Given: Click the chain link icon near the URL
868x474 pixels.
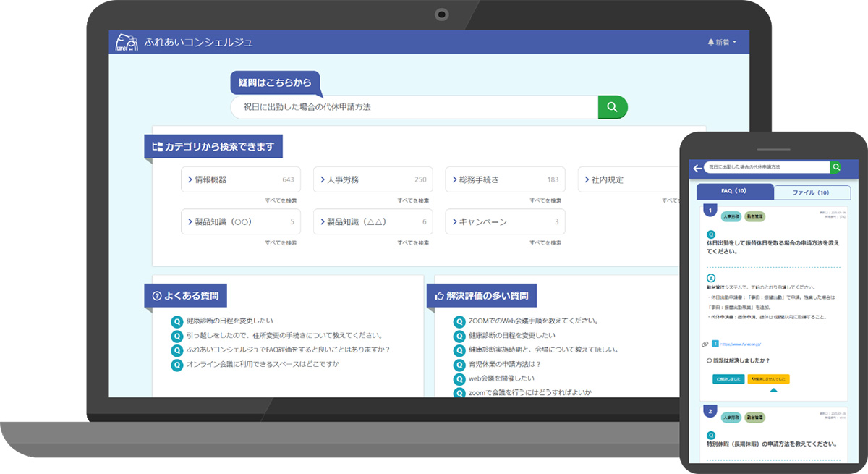Looking at the screenshot, I should [x=705, y=344].
